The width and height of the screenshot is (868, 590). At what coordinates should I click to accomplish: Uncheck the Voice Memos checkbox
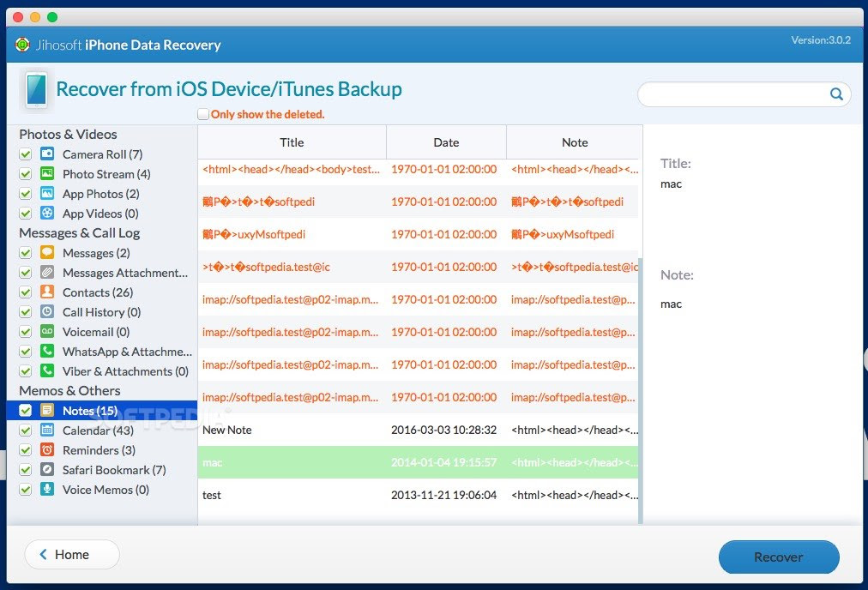click(26, 490)
